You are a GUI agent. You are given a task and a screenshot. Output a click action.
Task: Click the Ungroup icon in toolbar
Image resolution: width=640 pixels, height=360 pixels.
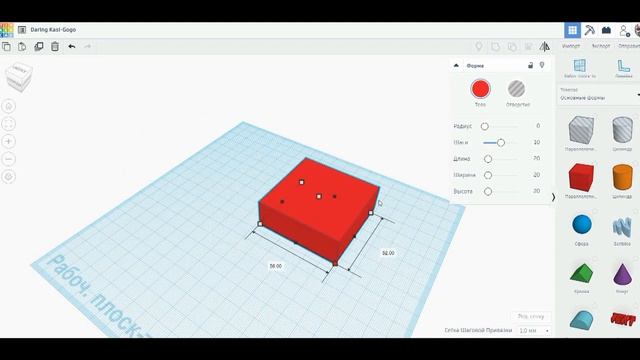(512, 47)
